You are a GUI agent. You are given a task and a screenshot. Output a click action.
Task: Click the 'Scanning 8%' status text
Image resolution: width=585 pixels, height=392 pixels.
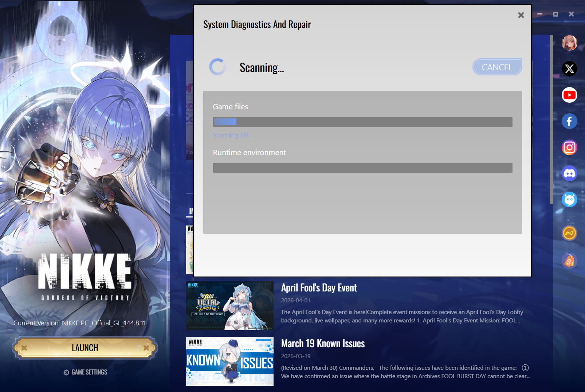pos(231,135)
